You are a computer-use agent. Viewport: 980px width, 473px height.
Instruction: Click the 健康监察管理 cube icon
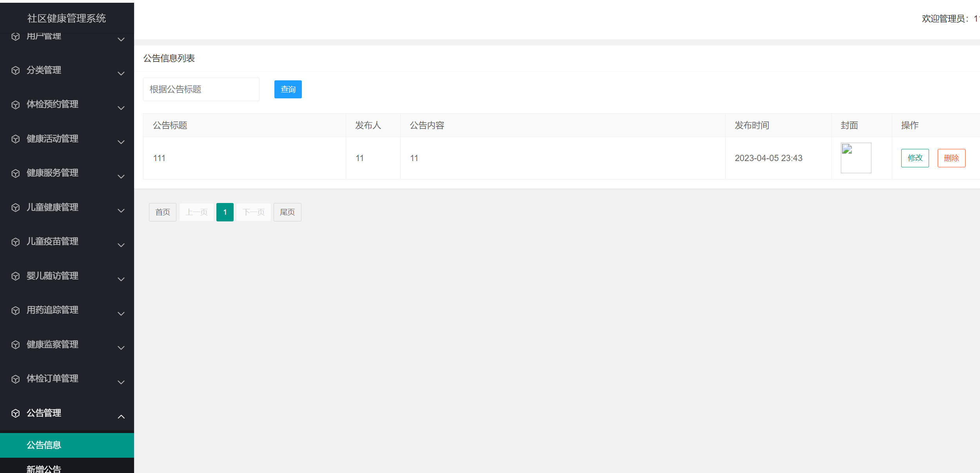[15, 344]
